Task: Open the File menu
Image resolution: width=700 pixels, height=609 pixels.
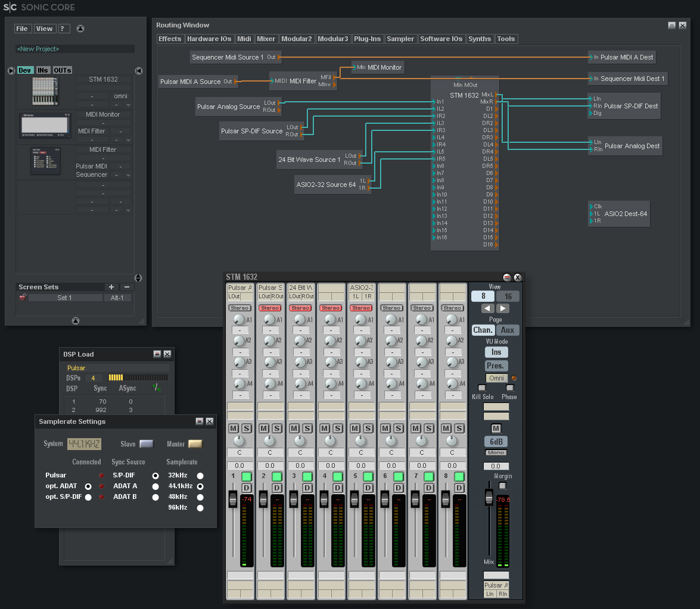Action: coord(22,29)
